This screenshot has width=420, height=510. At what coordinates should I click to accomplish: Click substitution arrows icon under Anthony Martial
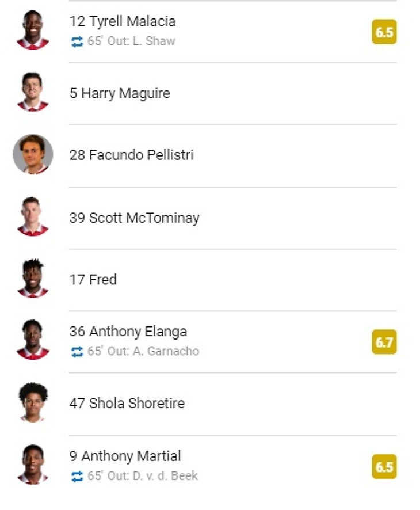pos(77,476)
